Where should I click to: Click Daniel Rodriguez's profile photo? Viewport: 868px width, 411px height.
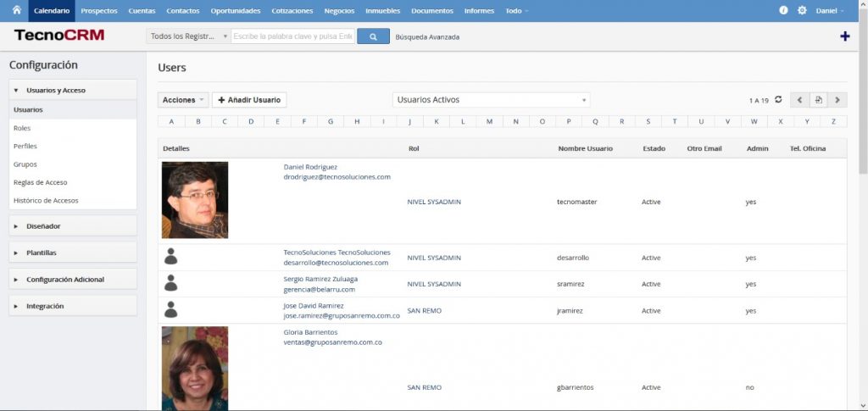(195, 200)
